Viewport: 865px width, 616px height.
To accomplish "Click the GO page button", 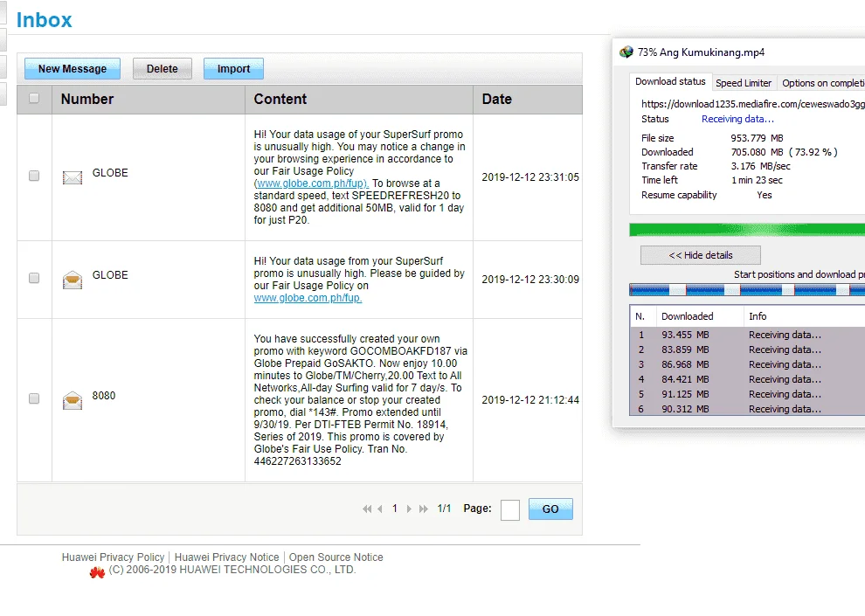I will [x=550, y=509].
